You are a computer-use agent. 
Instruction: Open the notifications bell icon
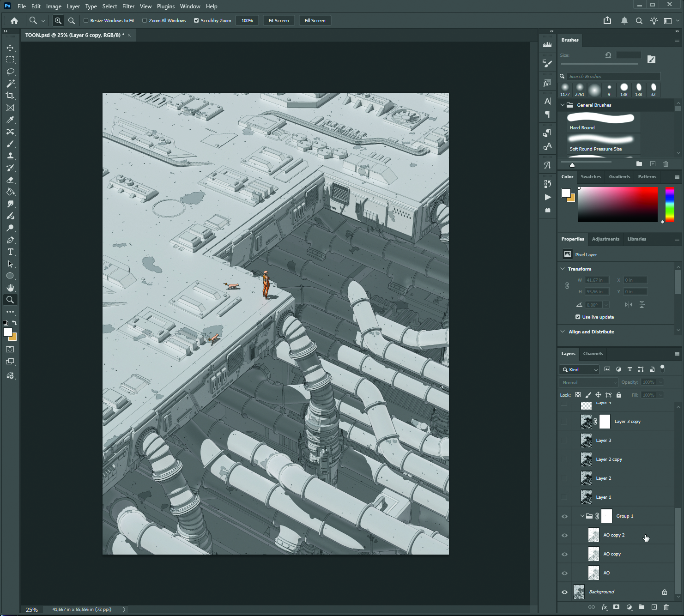[x=624, y=21]
